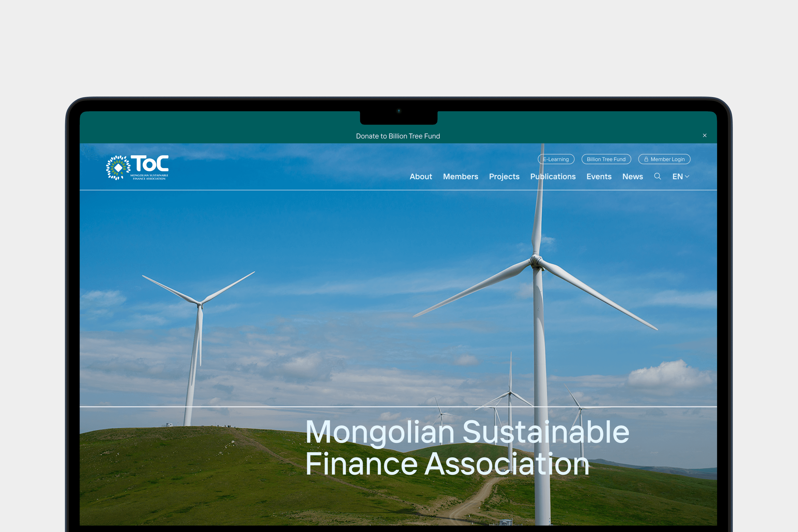Click Member Login button
Viewport: 798px width, 532px height.
point(664,159)
